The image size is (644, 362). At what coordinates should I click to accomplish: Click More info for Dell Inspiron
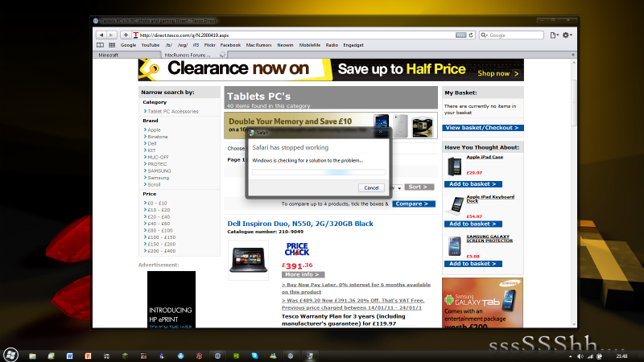303,274
